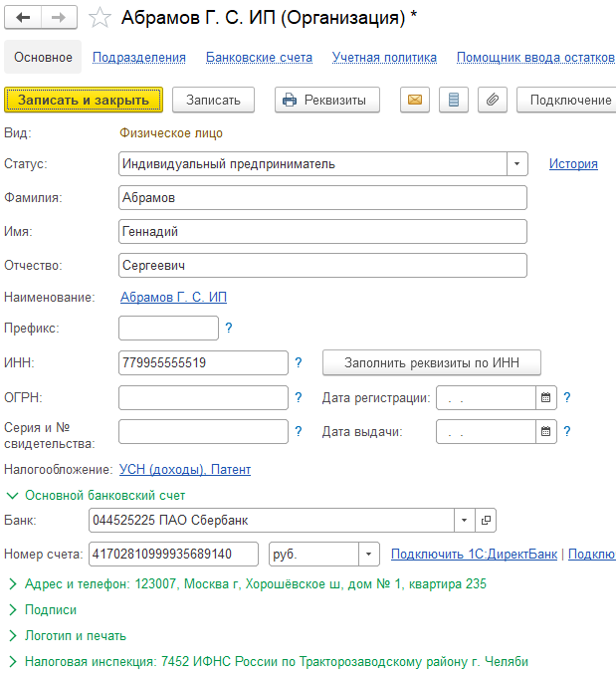Open the Банк dropdown arrow
The width and height of the screenshot is (616, 676).
coord(465,521)
